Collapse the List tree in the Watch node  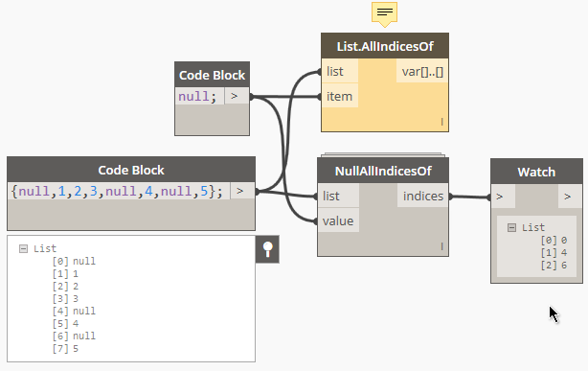[511, 227]
